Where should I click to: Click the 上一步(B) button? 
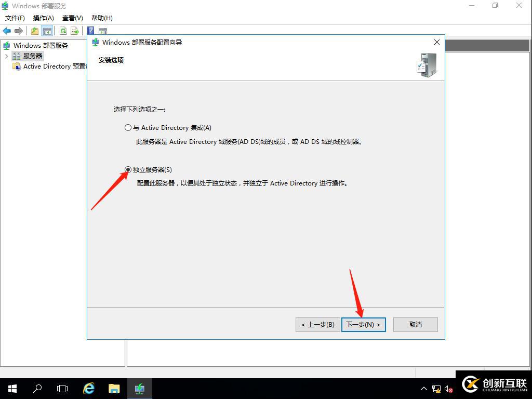317,324
